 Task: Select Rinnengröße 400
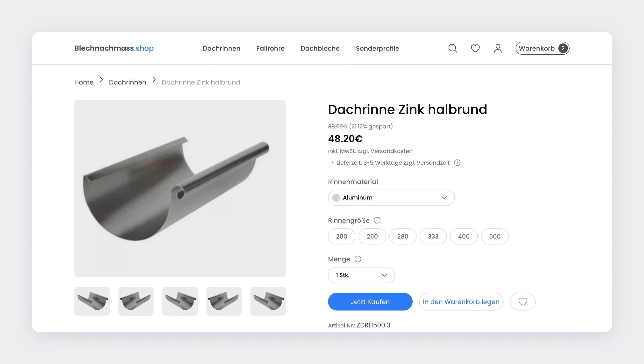point(464,236)
